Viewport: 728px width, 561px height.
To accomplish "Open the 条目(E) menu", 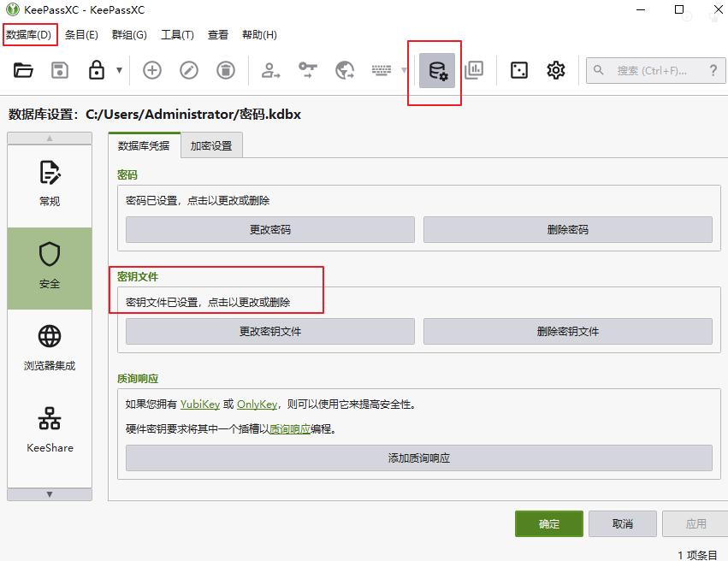I will coord(81,35).
